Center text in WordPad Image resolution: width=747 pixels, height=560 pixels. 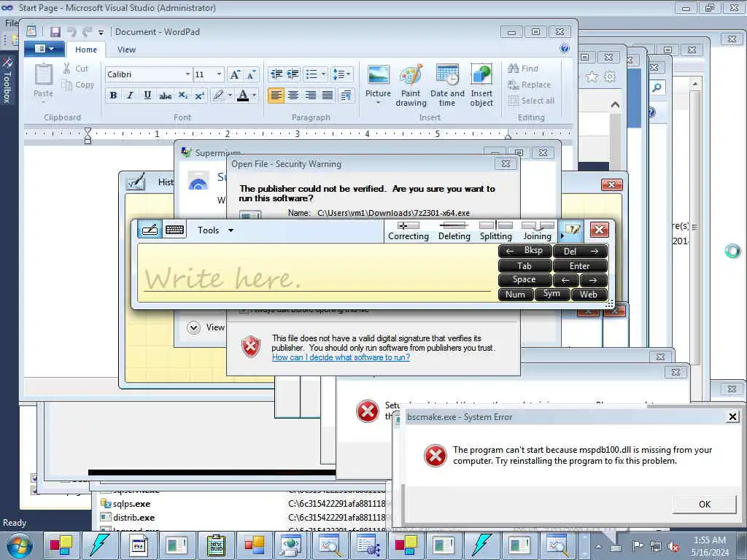coord(293,96)
